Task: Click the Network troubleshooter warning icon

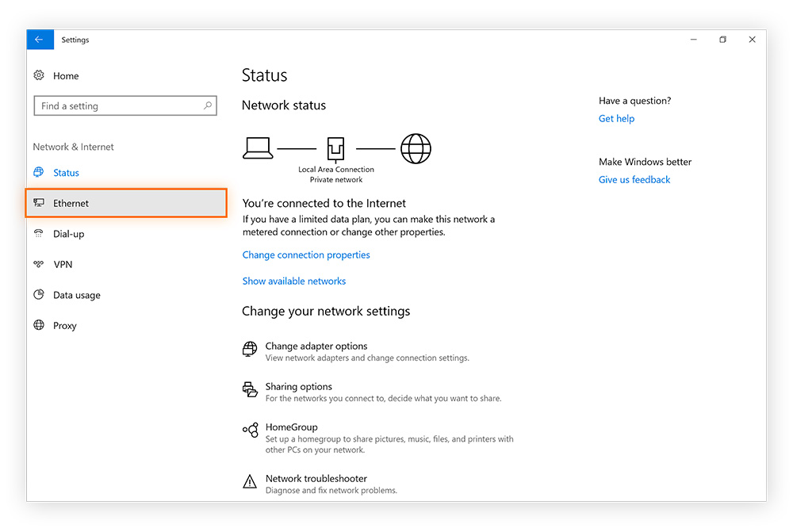Action: pyautogui.click(x=249, y=480)
